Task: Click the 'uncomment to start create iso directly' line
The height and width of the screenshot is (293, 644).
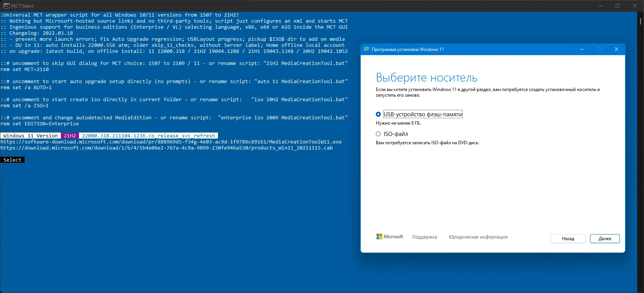Action: 174,100
